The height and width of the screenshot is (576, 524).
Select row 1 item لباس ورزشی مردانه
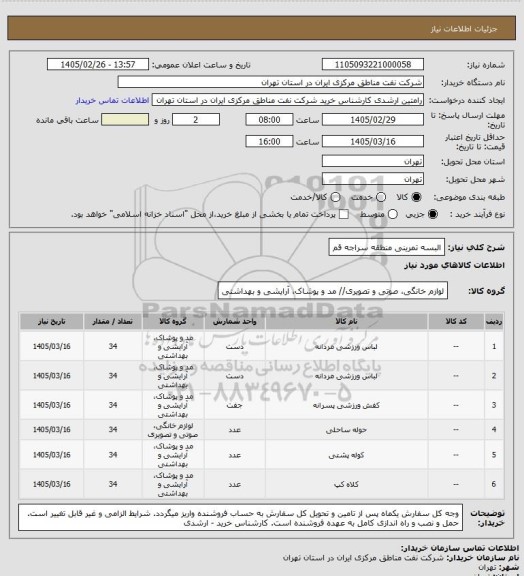point(346,347)
